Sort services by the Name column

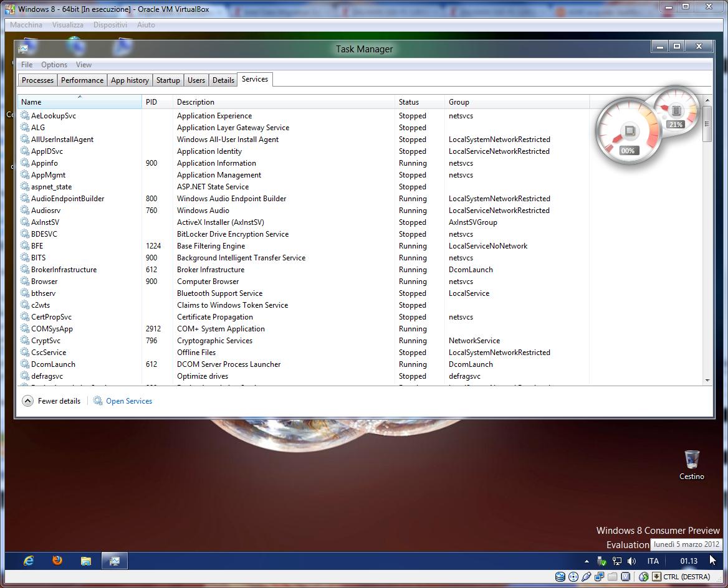click(x=79, y=102)
